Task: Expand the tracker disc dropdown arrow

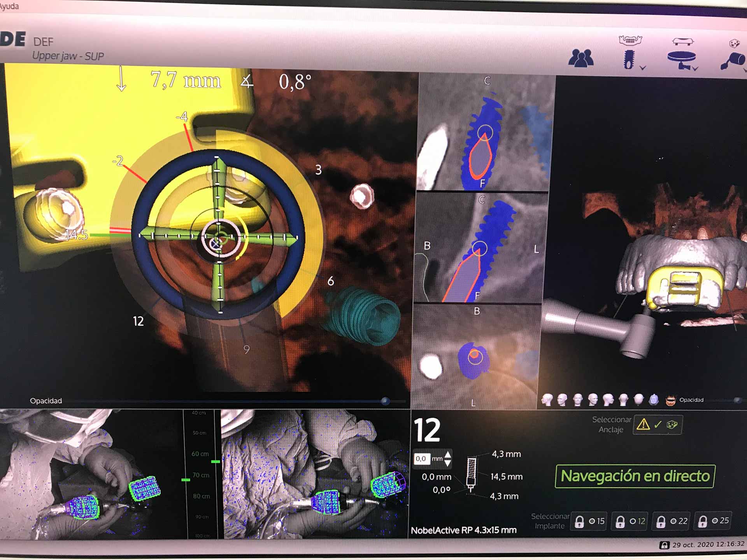Action: pos(695,69)
